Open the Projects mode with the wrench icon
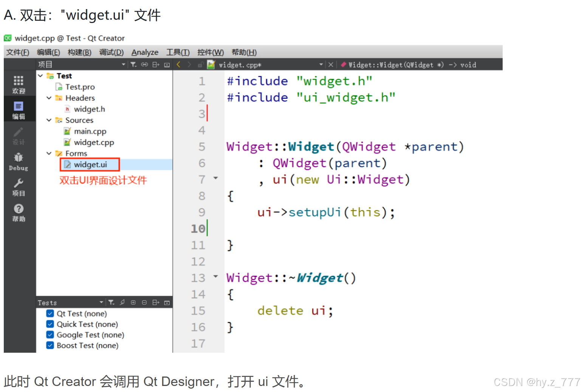This screenshot has width=582, height=392. pyautogui.click(x=19, y=187)
